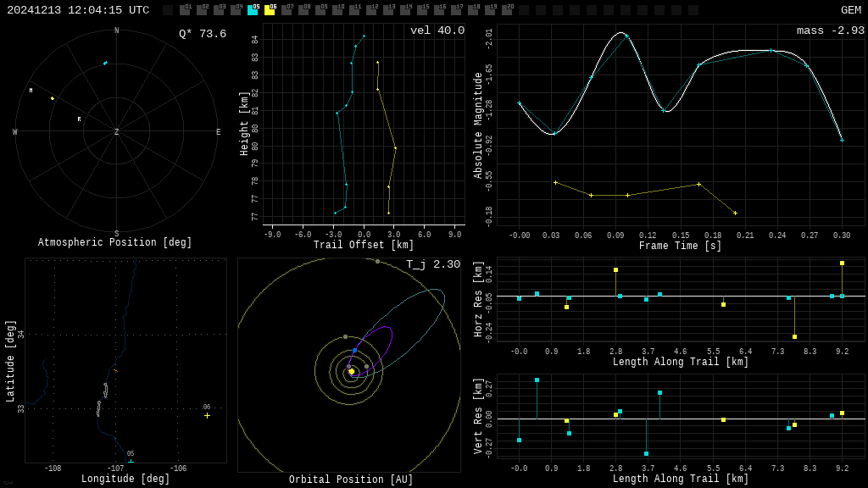The image size is (868, 488).
Task: Click the GEM shower label
Action: pos(850,10)
